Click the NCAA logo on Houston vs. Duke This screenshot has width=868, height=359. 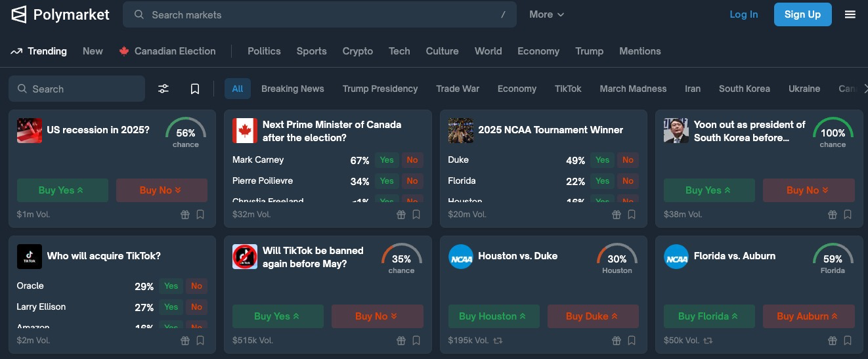click(x=461, y=257)
